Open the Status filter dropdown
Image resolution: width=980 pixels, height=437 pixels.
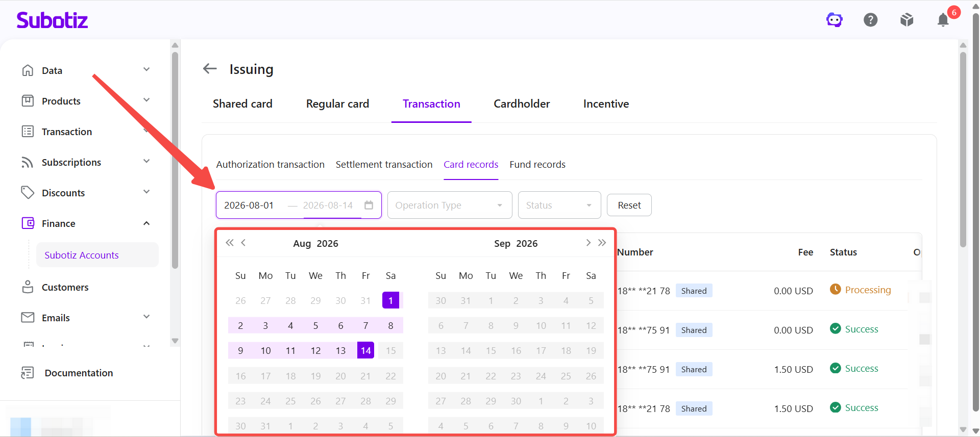tap(559, 205)
